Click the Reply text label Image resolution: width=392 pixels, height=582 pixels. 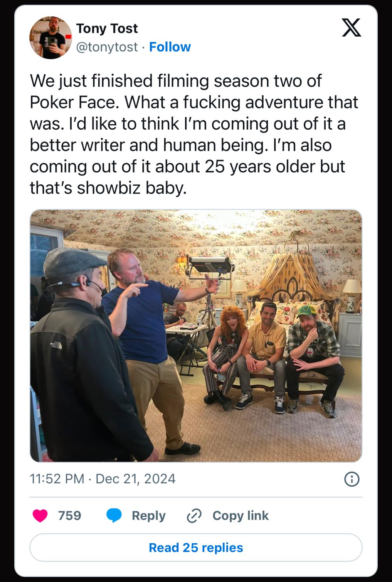148,516
